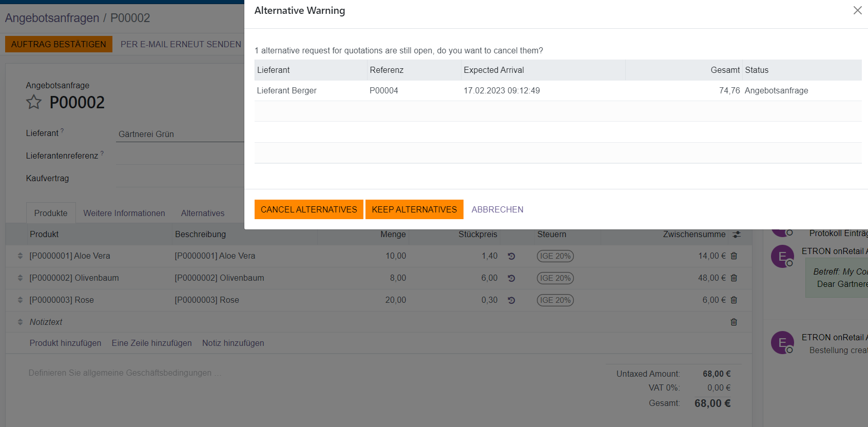Screen dimensions: 868x427
Task: Click the Lieferant field Gärtnerei Grün
Action: tap(180, 134)
